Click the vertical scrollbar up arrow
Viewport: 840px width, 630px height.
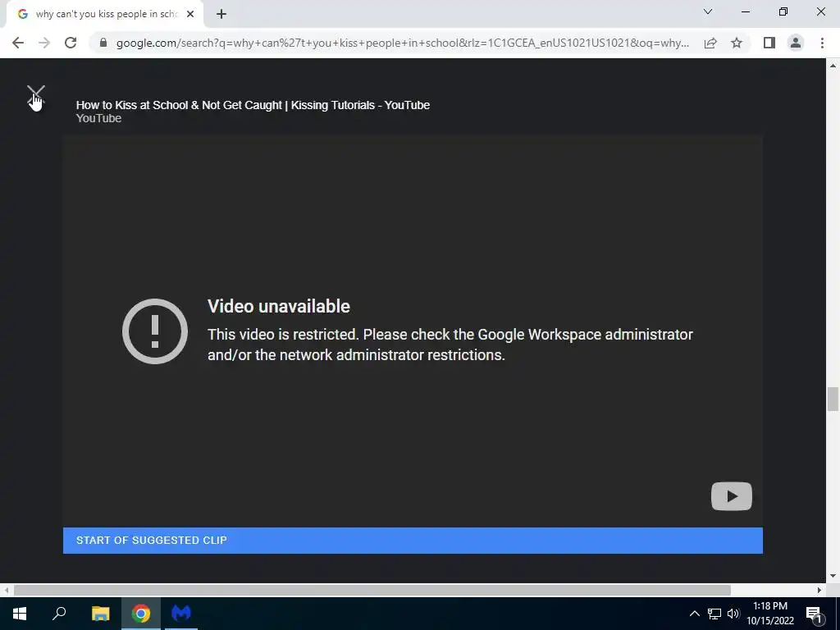[833, 66]
